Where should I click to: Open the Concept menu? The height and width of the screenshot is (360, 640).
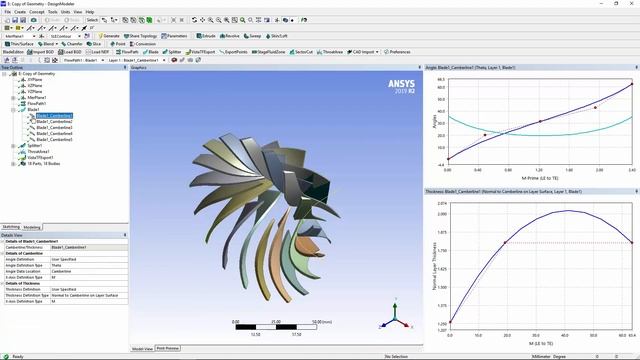(37, 12)
